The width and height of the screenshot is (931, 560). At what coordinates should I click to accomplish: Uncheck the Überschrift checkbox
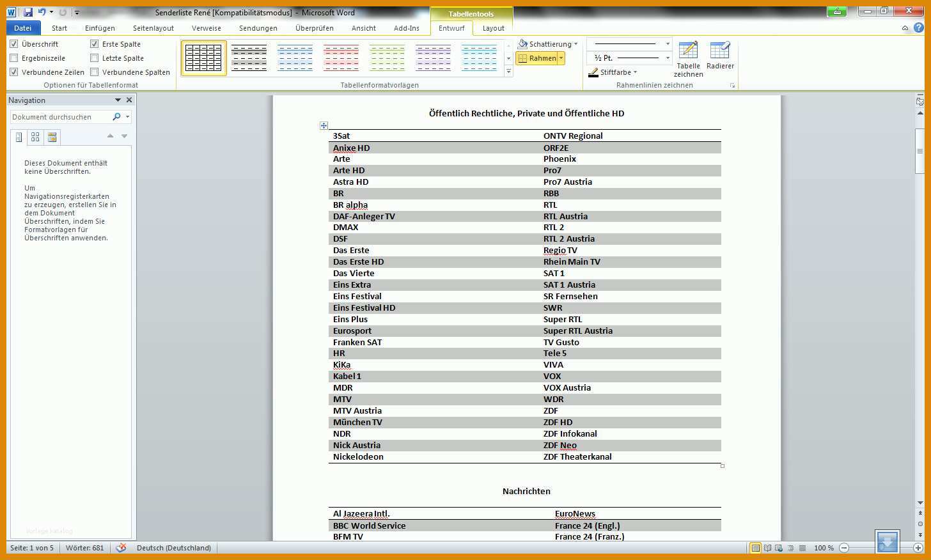(14, 44)
